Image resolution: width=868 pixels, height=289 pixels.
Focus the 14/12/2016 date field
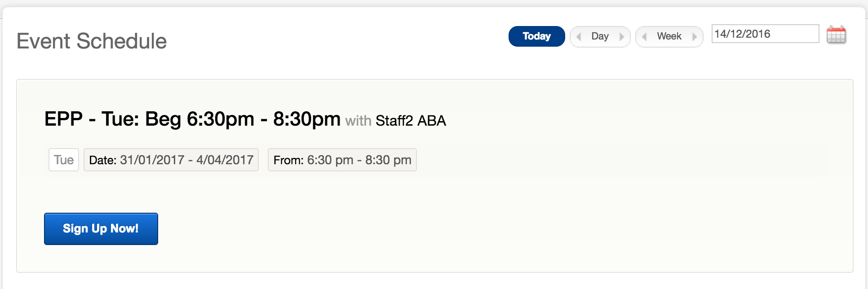[765, 34]
